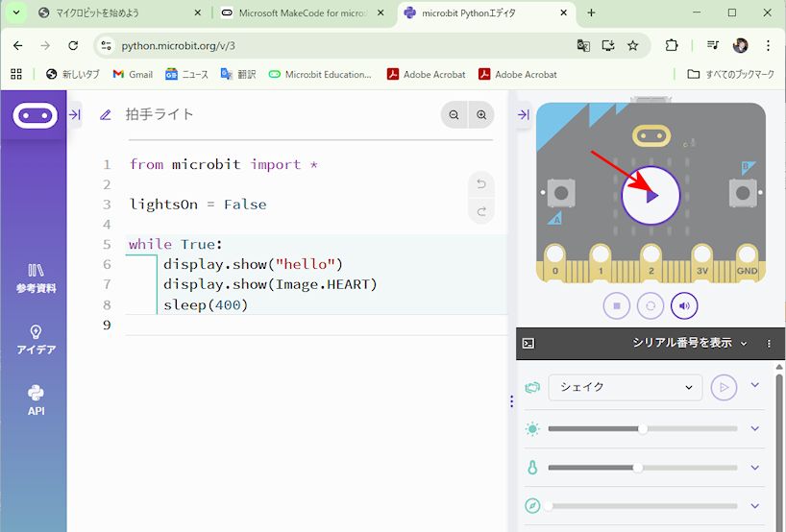The width and height of the screenshot is (786, 532).
Task: Collapse the simulator panel
Action: [x=524, y=114]
